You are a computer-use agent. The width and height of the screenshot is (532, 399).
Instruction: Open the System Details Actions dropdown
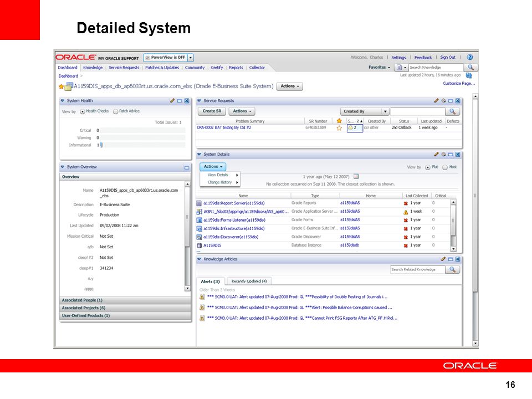(213, 167)
